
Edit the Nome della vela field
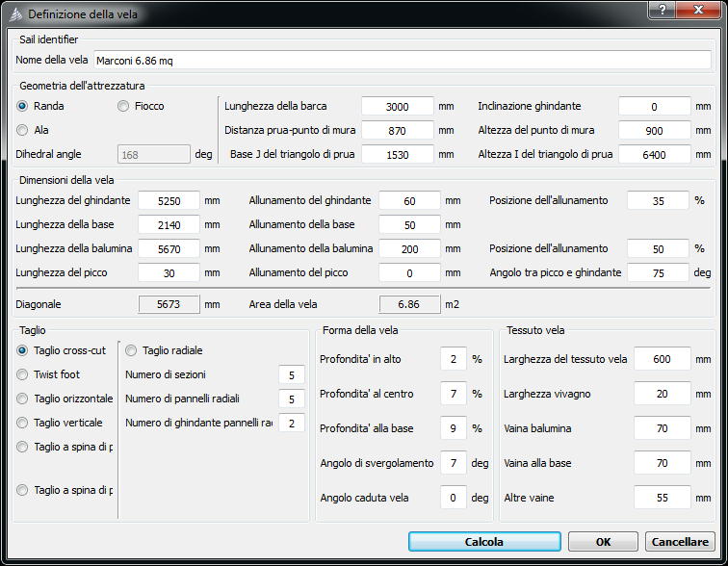point(403,61)
